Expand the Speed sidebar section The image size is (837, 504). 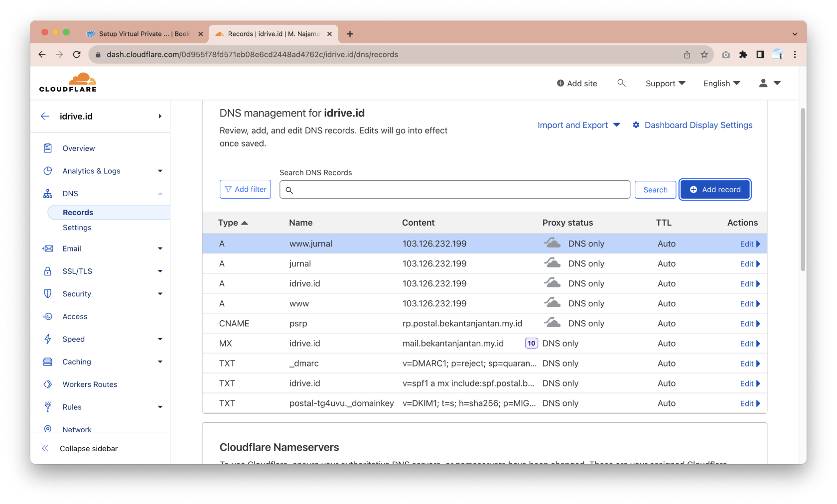coord(160,339)
